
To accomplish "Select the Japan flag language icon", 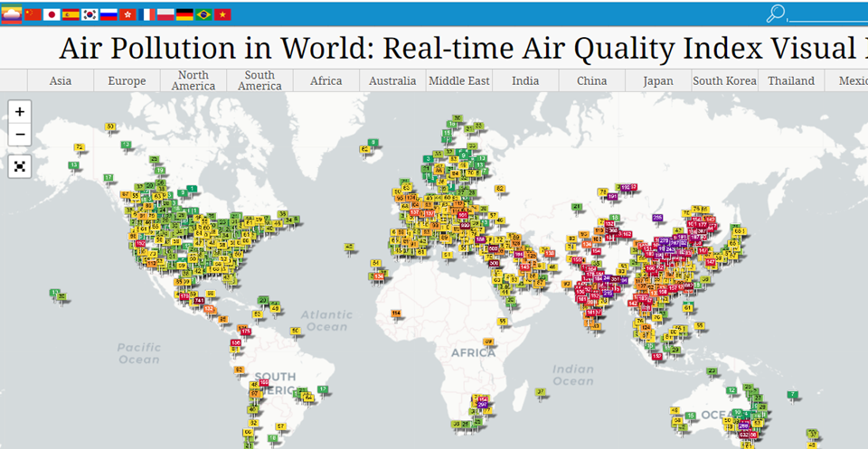I will [52, 14].
